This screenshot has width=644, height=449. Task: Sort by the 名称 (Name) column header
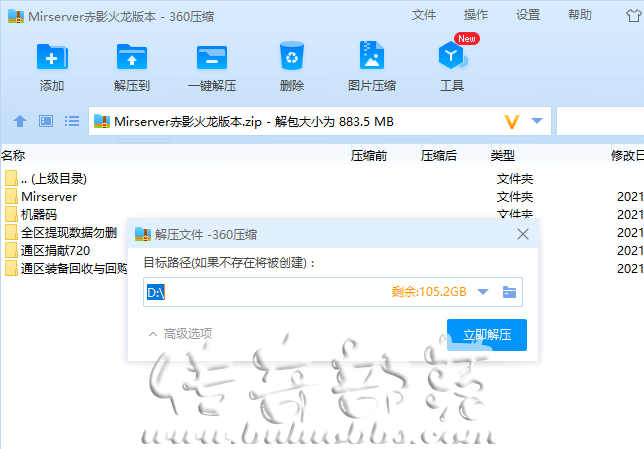(x=13, y=156)
